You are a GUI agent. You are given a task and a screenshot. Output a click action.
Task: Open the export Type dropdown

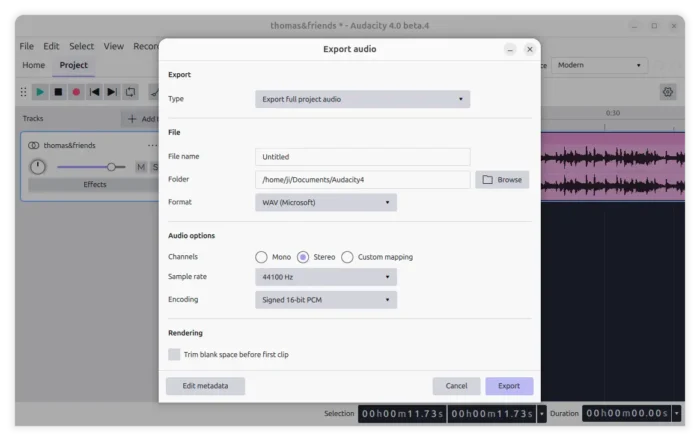pos(362,99)
